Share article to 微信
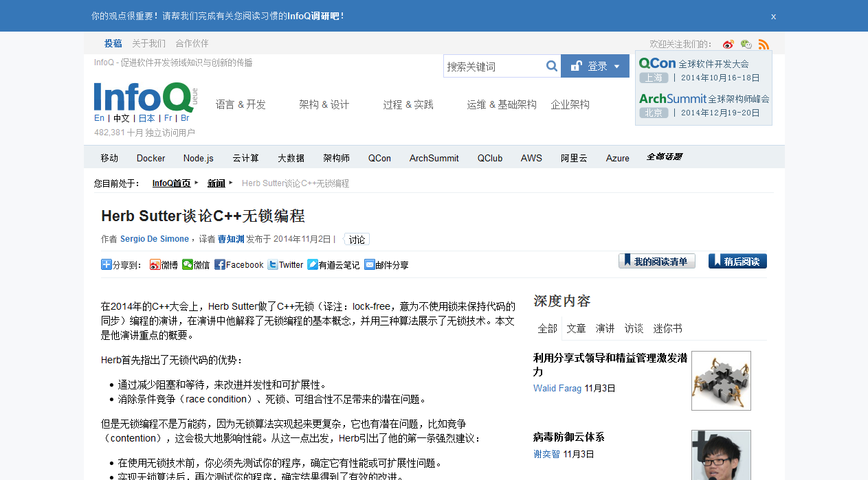 [196, 264]
